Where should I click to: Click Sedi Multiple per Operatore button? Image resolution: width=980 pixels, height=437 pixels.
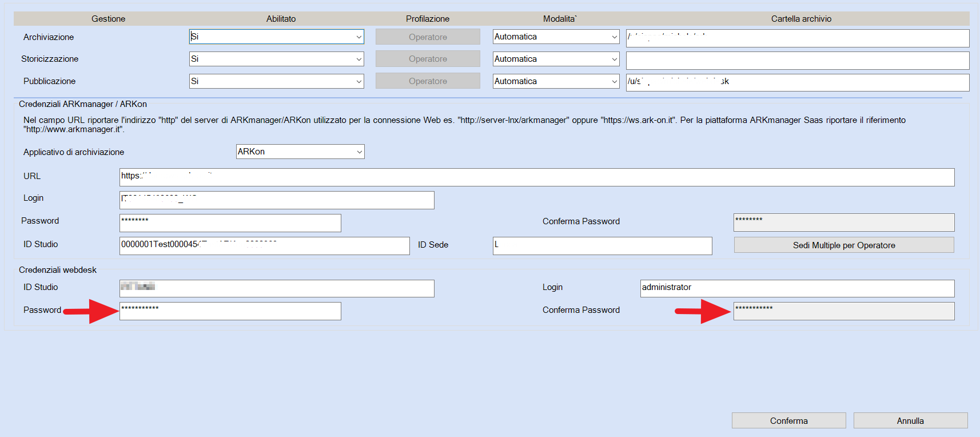(844, 245)
